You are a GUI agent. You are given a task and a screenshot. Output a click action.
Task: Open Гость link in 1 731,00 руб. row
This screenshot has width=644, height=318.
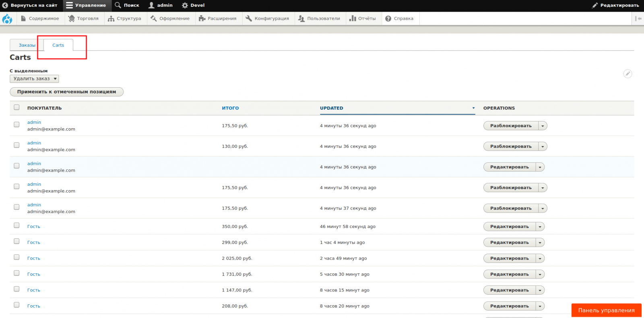pyautogui.click(x=34, y=274)
